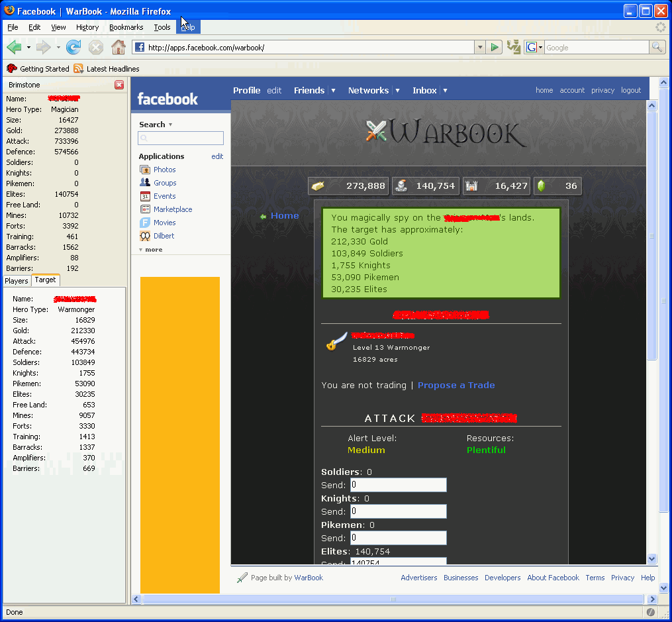The height and width of the screenshot is (622, 672).
Task: Open the Events calendar icon
Action: (x=145, y=196)
